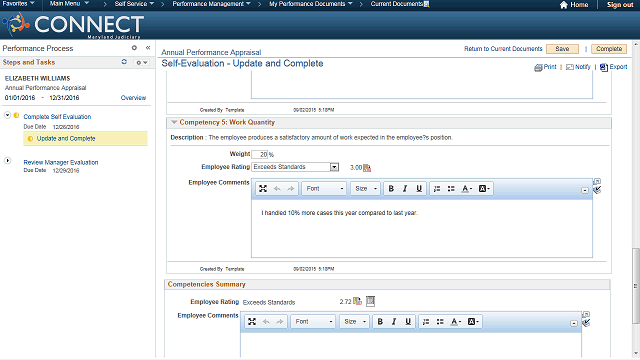Run spell check on Competencies Summary comments
The image size is (640, 360).
tap(586, 323)
